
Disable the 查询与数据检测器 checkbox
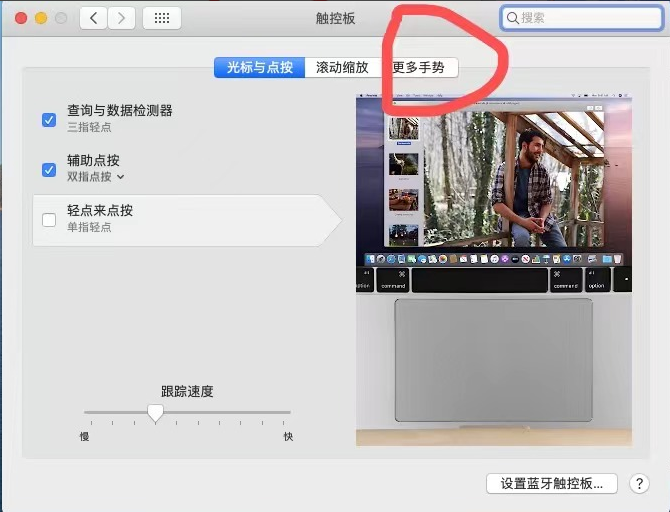click(49, 120)
